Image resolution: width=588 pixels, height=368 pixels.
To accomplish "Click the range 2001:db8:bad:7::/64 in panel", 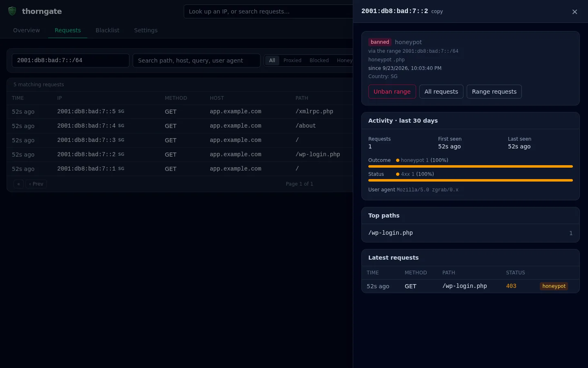I will click(x=430, y=51).
